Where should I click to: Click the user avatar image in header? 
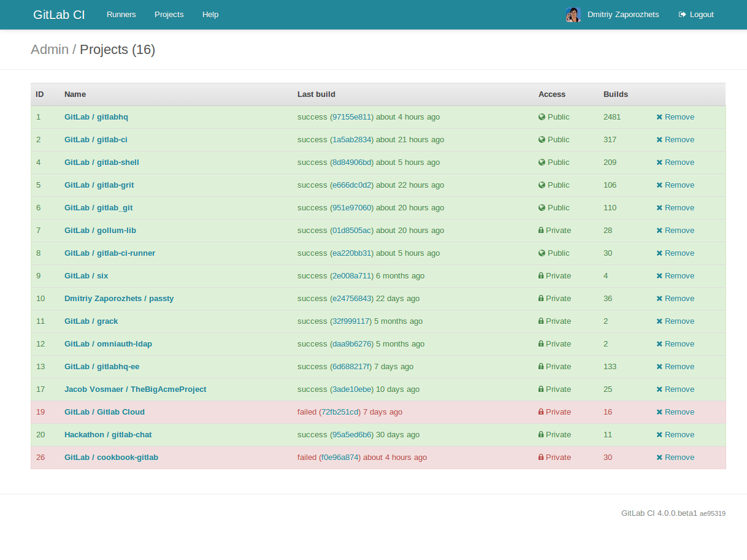click(573, 15)
